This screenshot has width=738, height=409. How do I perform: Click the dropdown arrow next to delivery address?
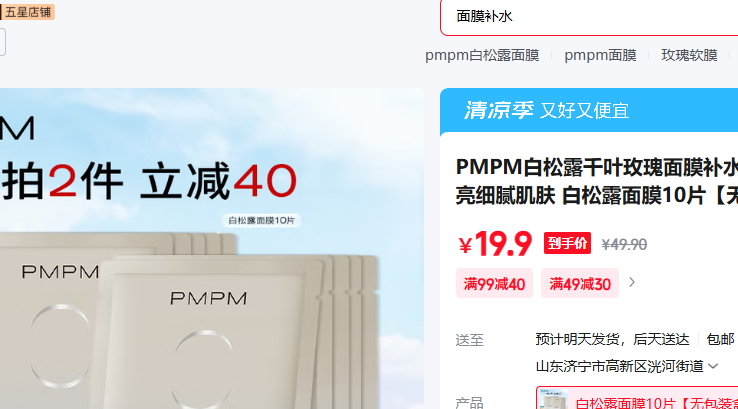(x=713, y=366)
